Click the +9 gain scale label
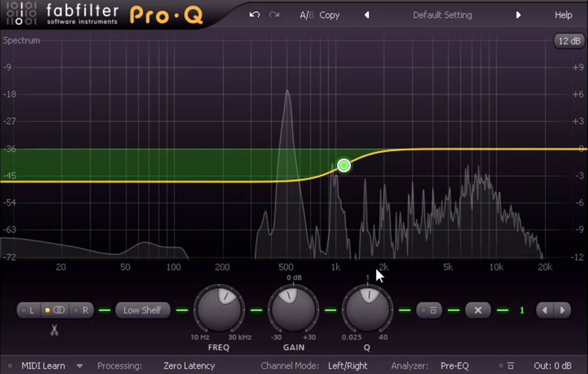588x374 pixels. click(578, 67)
